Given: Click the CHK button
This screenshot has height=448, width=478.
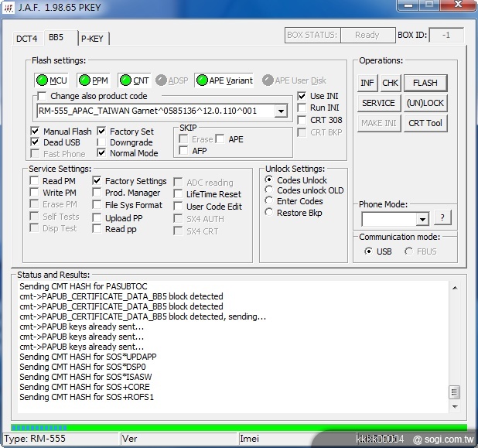Looking at the screenshot, I should 390,83.
